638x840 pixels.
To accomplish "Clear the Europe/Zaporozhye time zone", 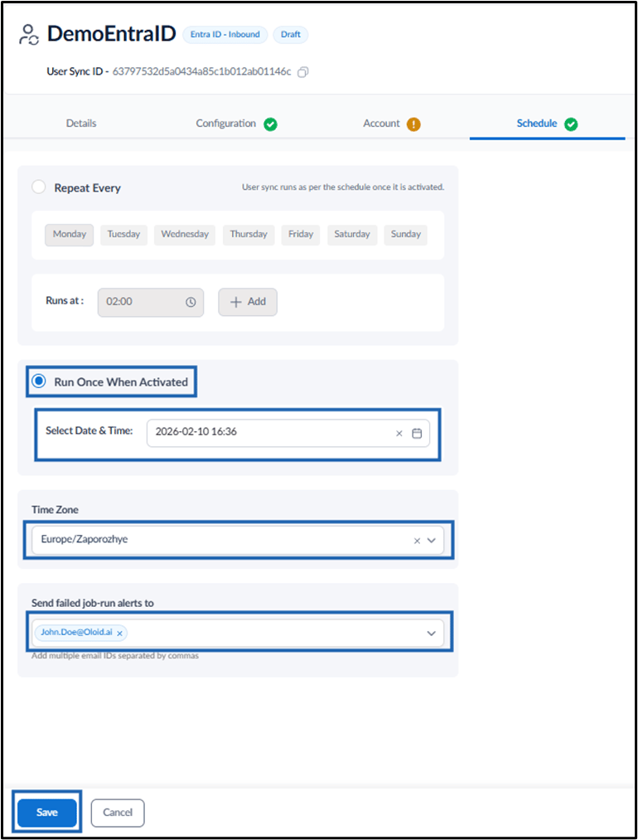I will [417, 541].
